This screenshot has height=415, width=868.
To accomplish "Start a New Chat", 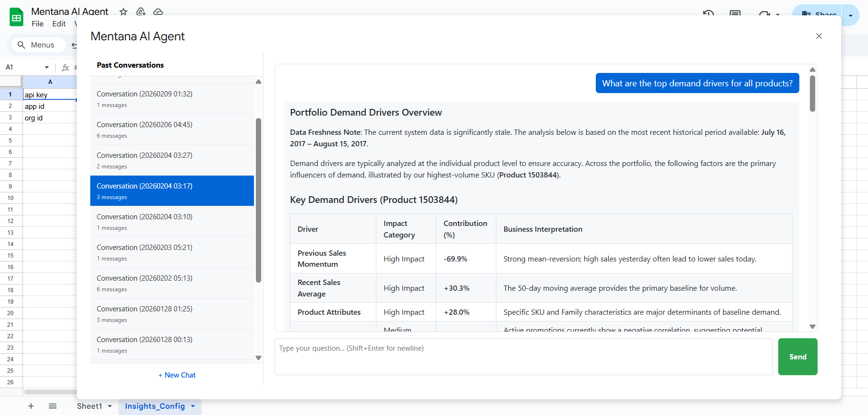I will [177, 375].
